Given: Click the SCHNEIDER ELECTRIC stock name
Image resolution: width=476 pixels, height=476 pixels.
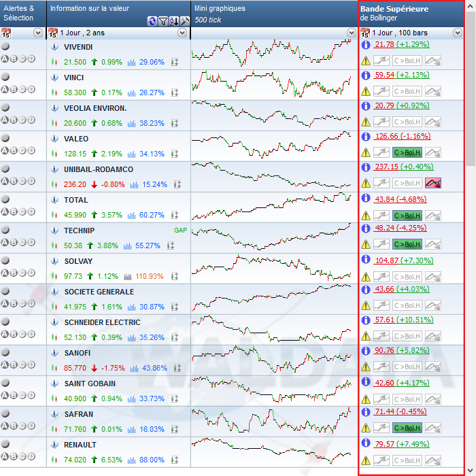Looking at the screenshot, I should click(102, 322).
